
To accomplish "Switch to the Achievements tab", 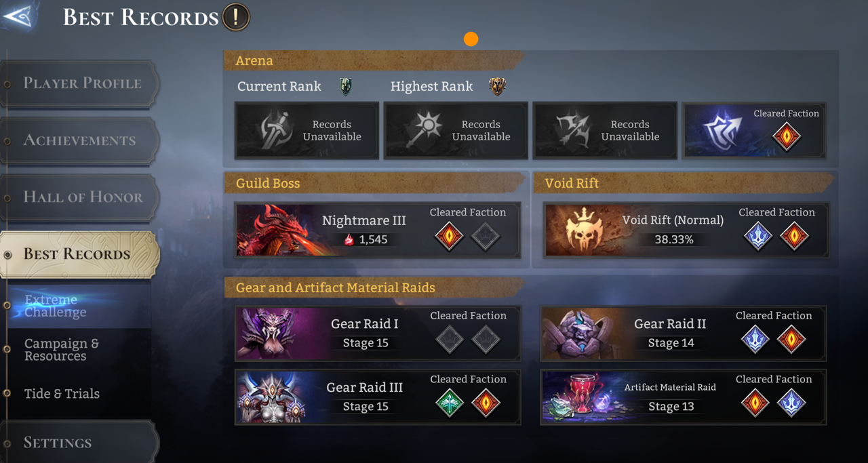I will [80, 141].
